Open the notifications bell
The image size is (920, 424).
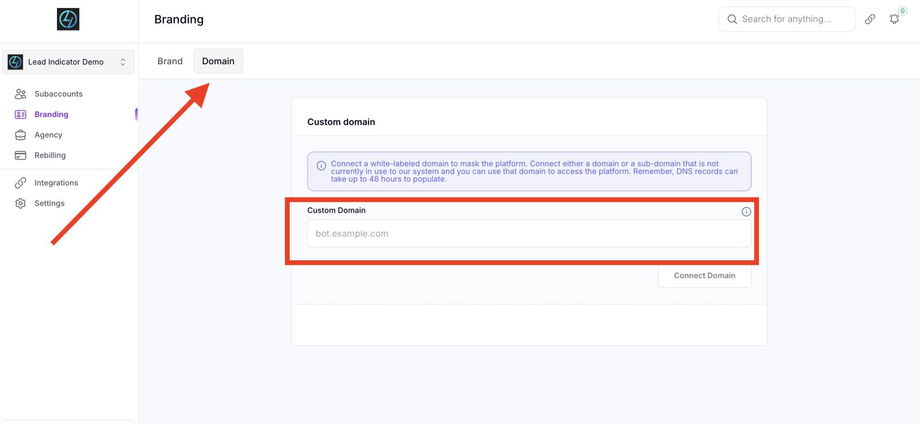pos(894,19)
